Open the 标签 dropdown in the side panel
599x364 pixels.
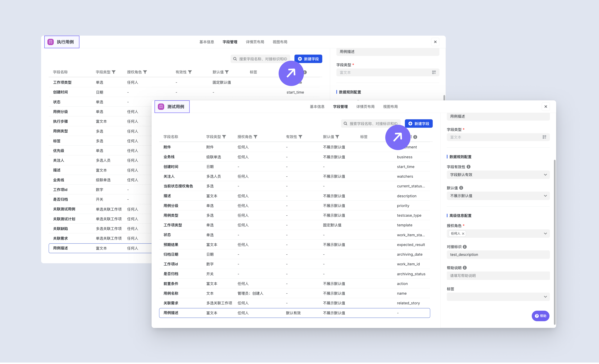point(498,297)
